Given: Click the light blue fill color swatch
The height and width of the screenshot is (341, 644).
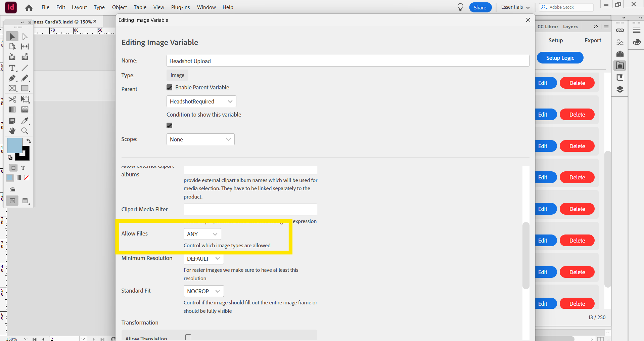Looking at the screenshot, I should point(14,145).
